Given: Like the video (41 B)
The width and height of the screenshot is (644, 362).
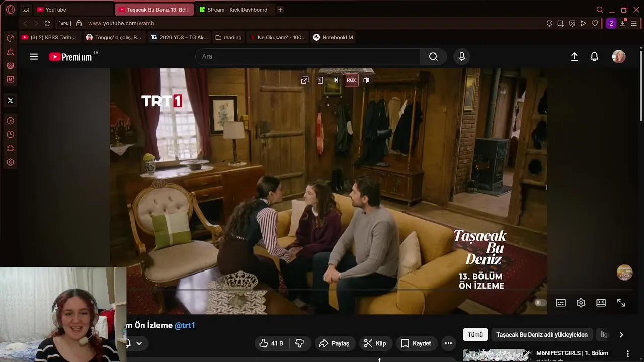Looking at the screenshot, I should pos(271,343).
